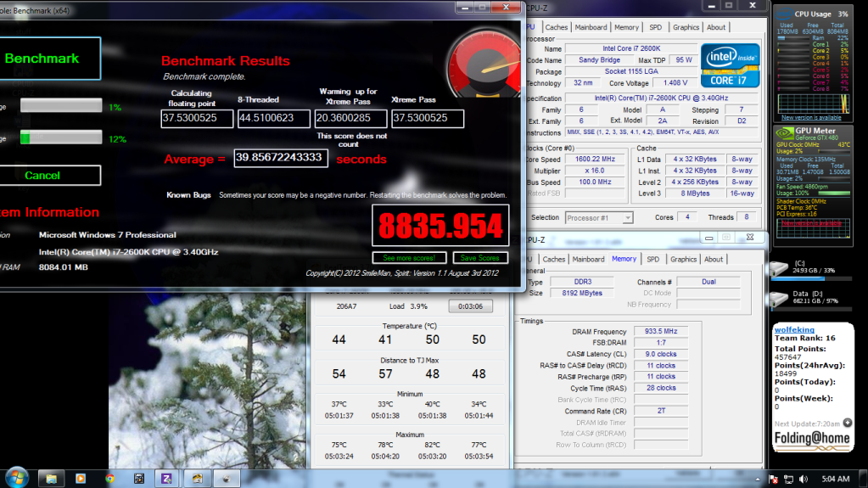Click the Core Voltage value 1.408 V
The width and height of the screenshot is (868, 488).
675,83
